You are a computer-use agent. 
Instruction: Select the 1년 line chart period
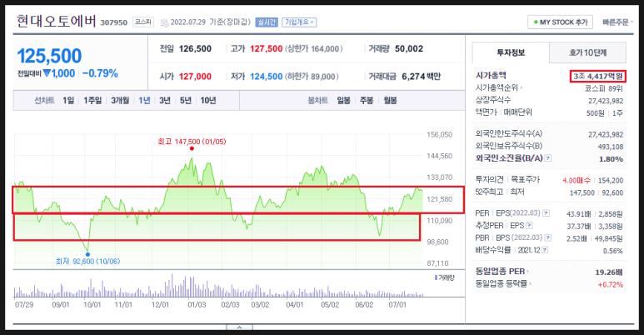click(x=144, y=100)
